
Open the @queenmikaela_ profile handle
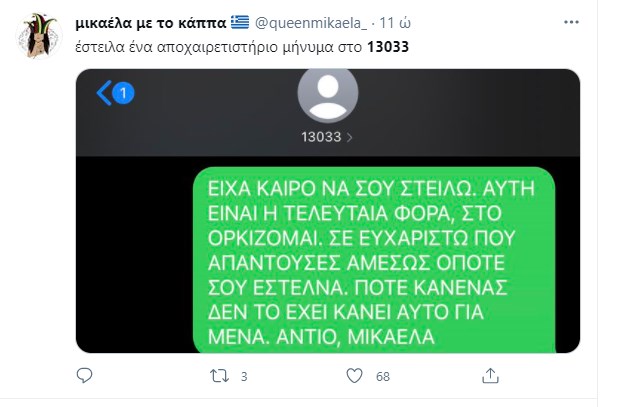click(311, 23)
